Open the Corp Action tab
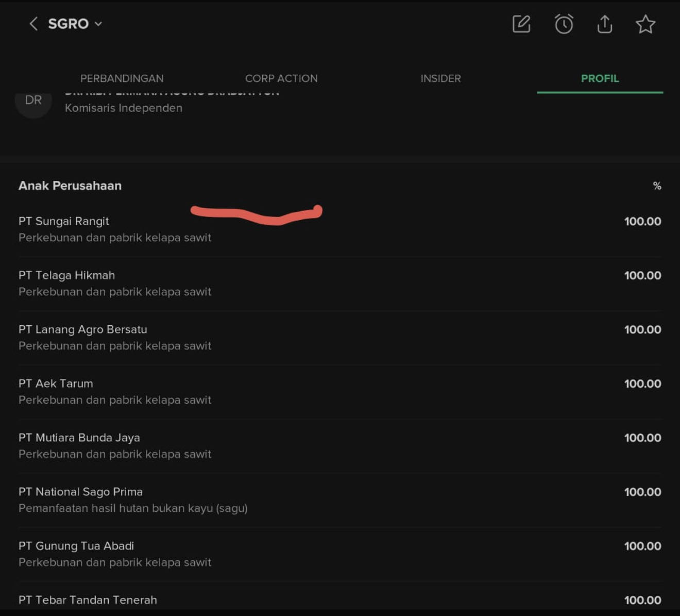 tap(281, 78)
